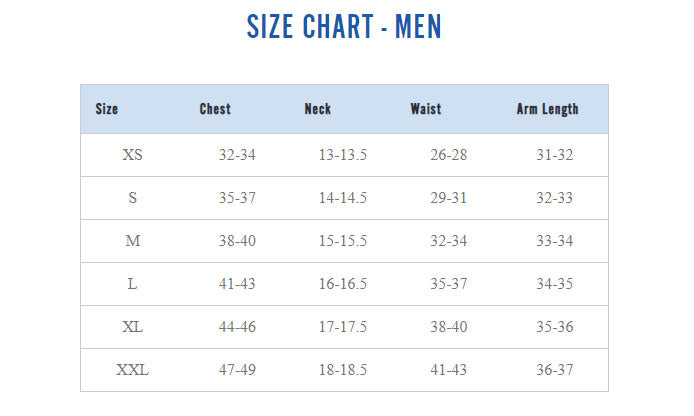Click arm length value 34-35 for L

tap(555, 284)
